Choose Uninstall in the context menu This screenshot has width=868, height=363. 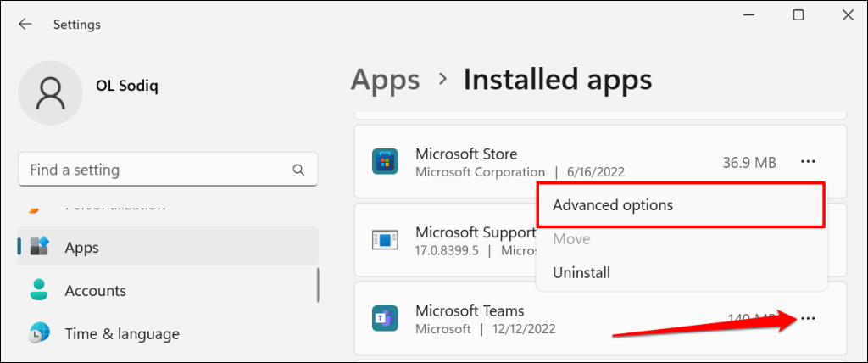point(581,273)
